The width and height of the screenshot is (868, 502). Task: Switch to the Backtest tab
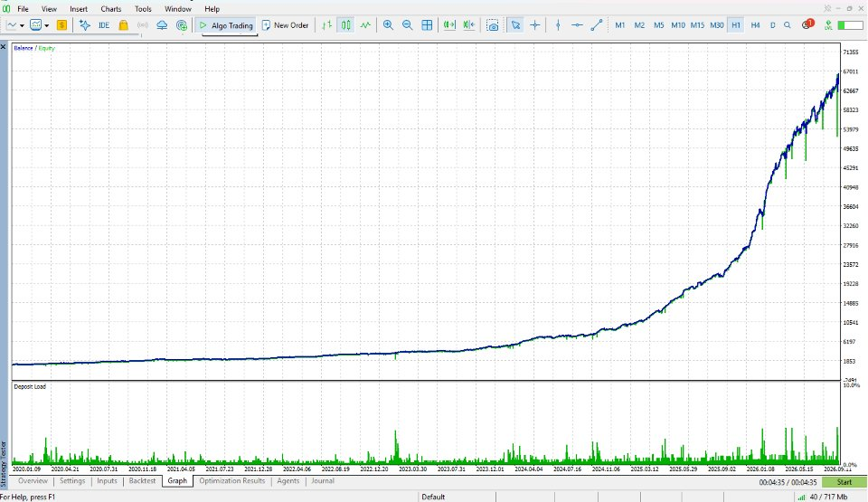click(142, 481)
